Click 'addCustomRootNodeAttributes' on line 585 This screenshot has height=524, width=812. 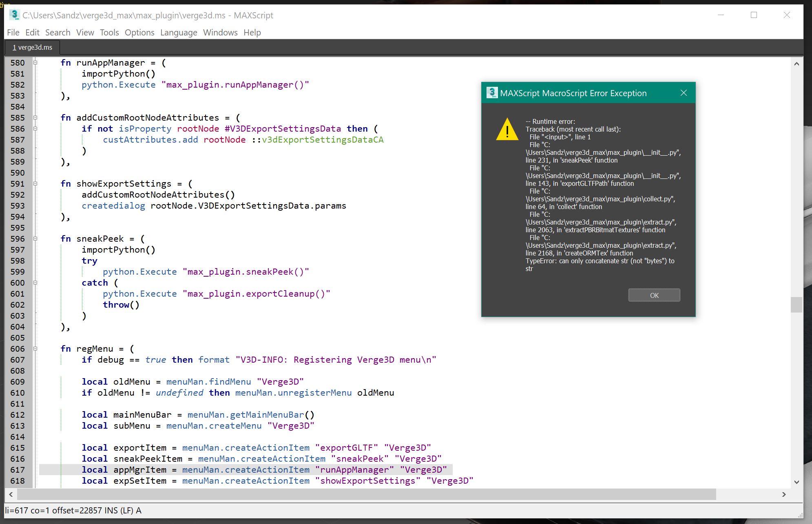point(148,118)
